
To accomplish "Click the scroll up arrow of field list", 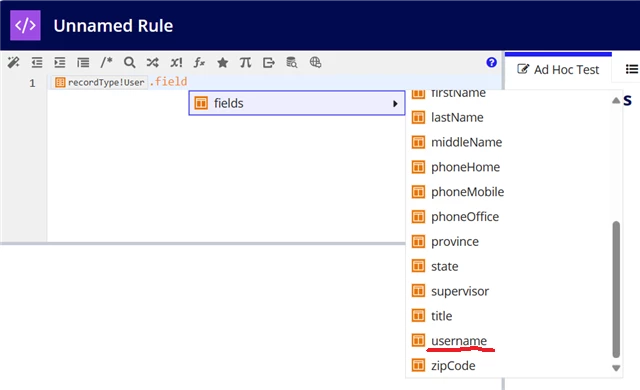I will [x=616, y=100].
